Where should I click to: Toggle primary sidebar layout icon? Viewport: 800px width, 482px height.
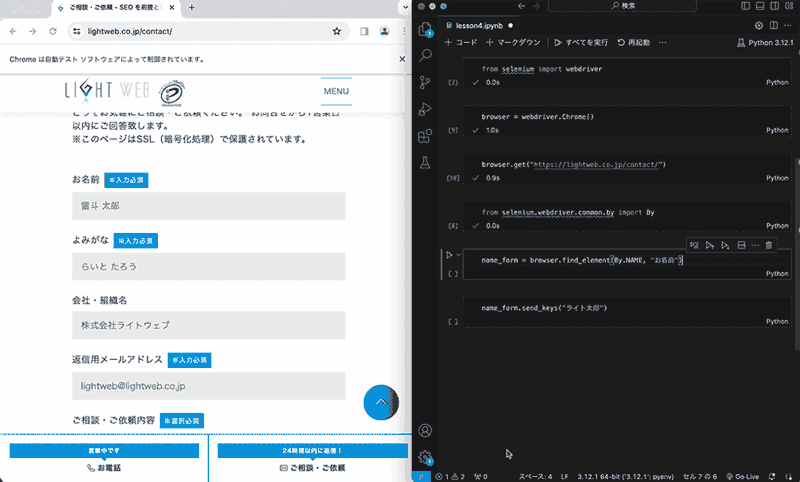[745, 6]
